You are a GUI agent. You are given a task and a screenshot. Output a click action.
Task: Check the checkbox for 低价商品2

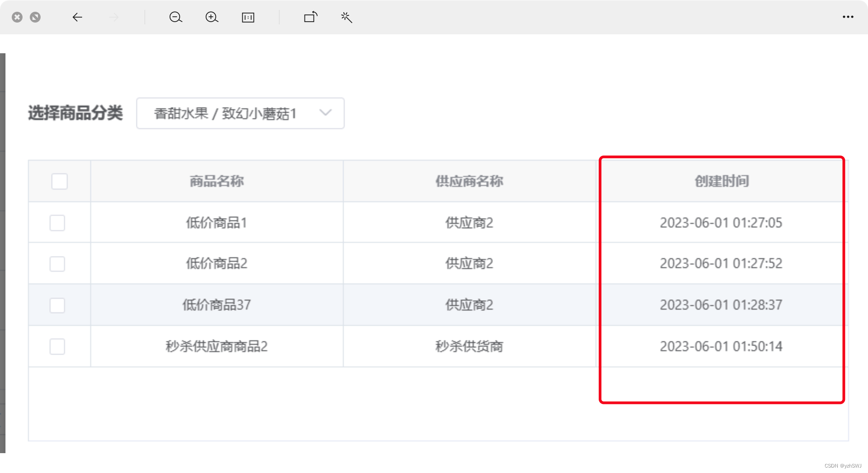[57, 264]
